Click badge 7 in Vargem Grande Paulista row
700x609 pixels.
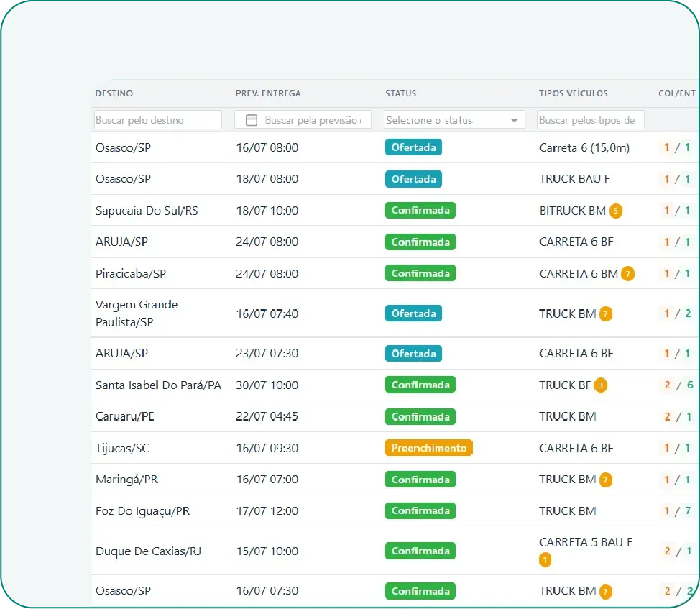pos(606,314)
